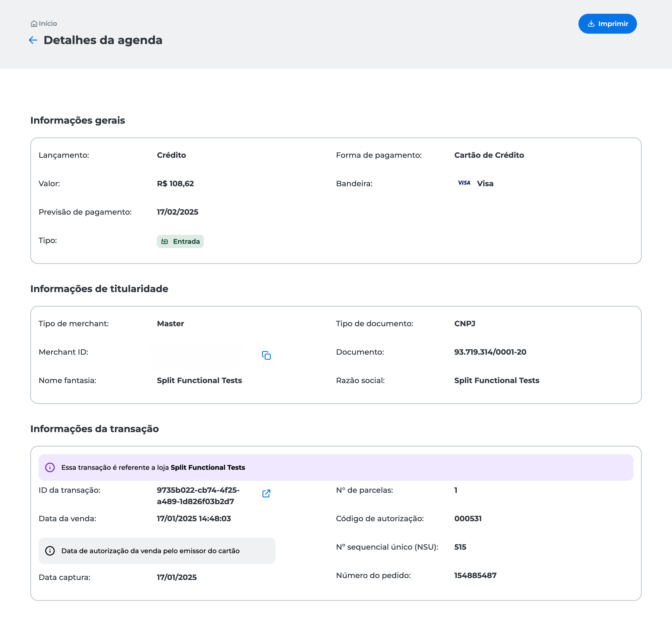Click the Entrada type badge
The width and height of the screenshot is (672, 620).
click(x=180, y=242)
